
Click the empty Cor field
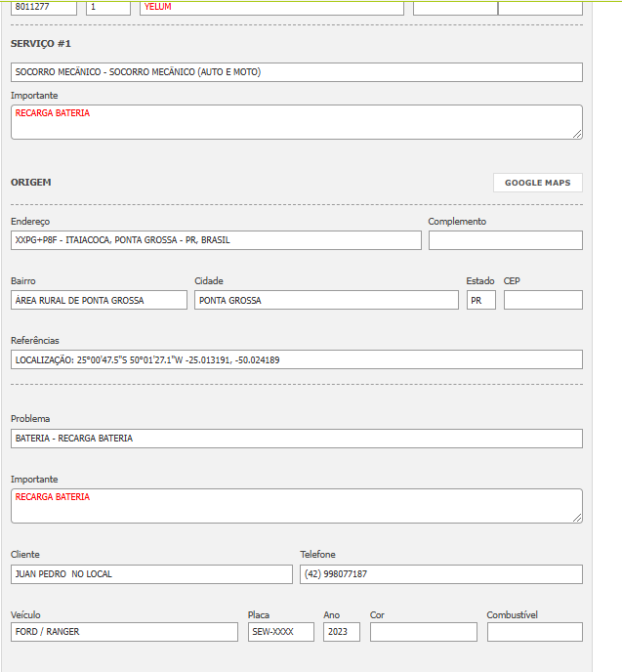tap(423, 632)
